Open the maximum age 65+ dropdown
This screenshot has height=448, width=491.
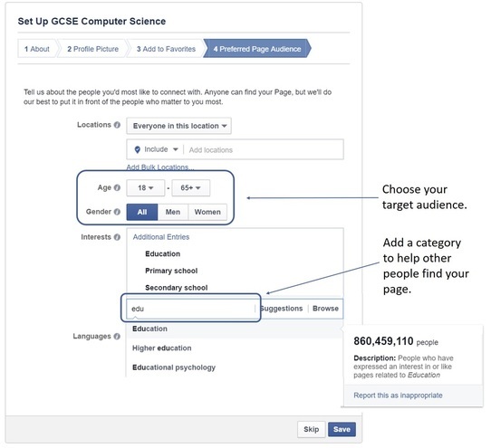pos(191,187)
